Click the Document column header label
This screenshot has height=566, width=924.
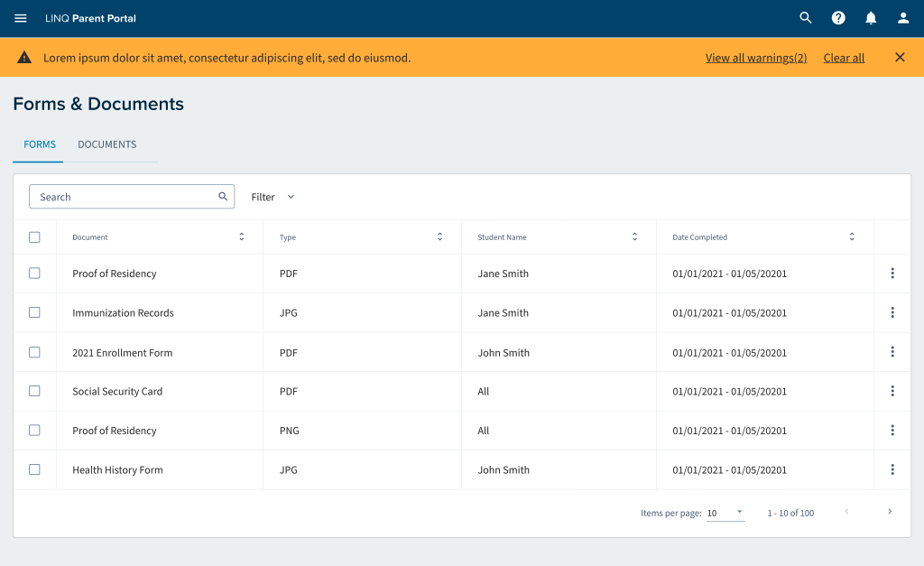point(90,237)
